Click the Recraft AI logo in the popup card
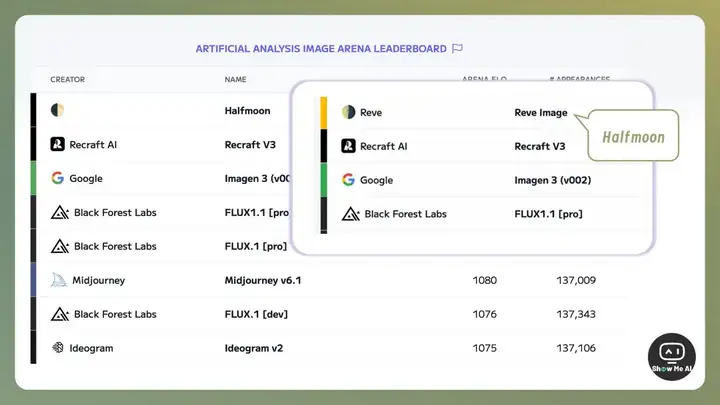Screen dimensions: 720x405 (x=348, y=146)
